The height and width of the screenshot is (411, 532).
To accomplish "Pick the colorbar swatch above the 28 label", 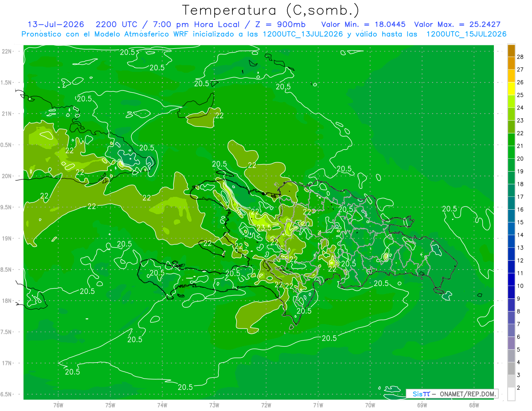I will coord(511,51).
